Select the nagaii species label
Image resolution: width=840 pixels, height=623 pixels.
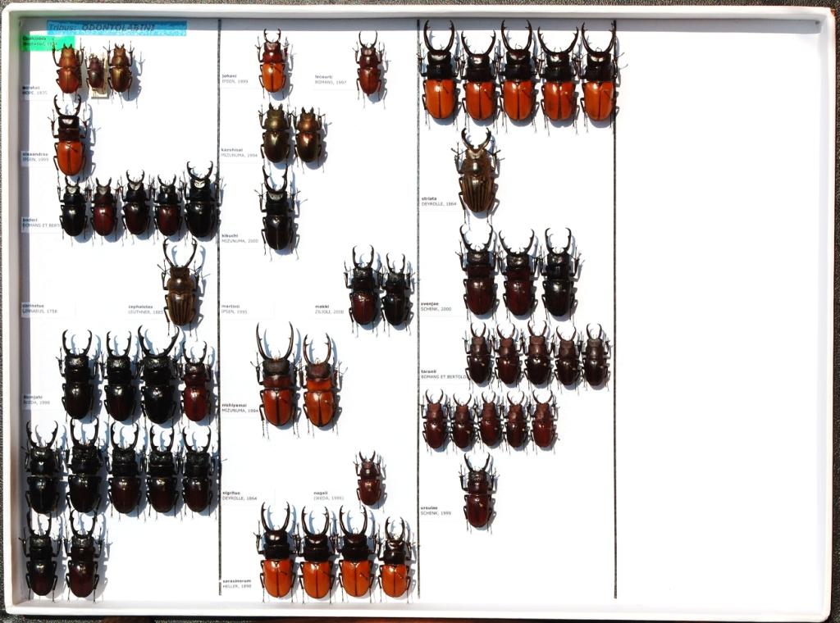[328, 496]
